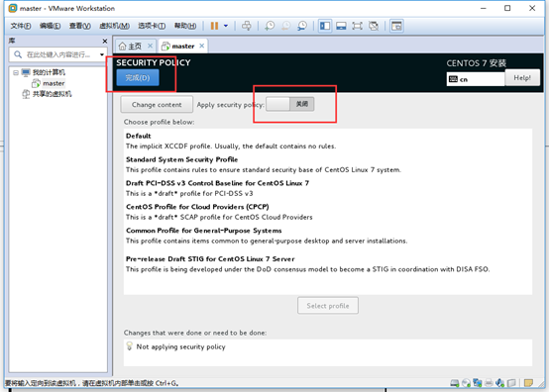Click the Unity mode toolbar icon

point(374,26)
